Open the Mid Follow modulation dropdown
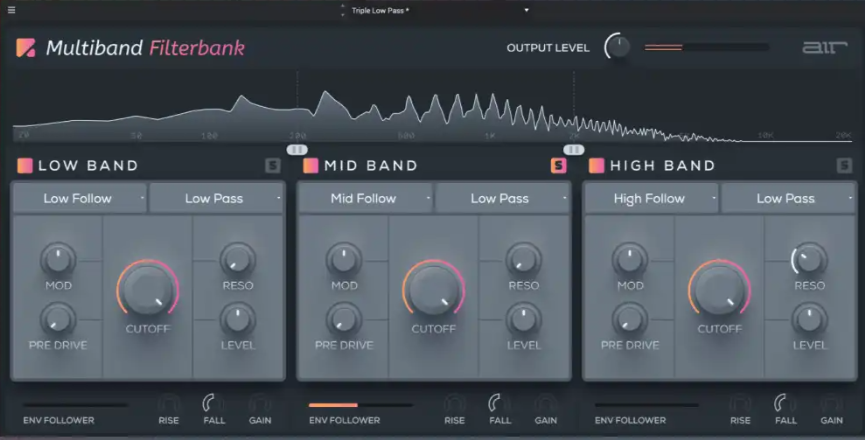 [365, 198]
